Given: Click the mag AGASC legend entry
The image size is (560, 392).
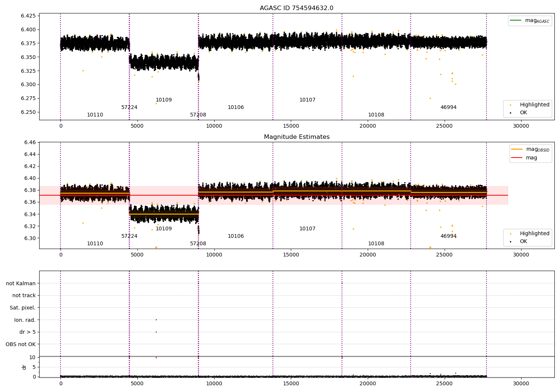Looking at the screenshot, I should [537, 21].
